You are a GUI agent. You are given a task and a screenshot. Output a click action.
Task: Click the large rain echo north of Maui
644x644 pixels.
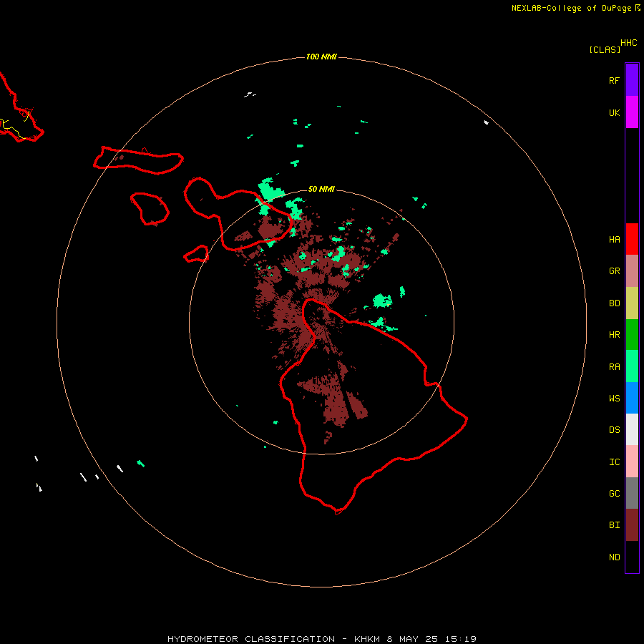point(270,190)
